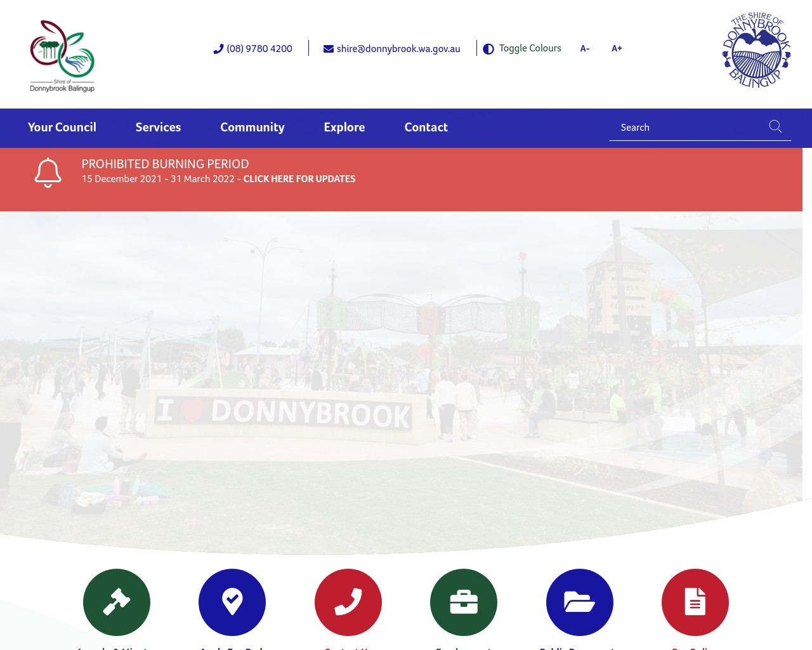Increase font size with A+
Image resolution: width=812 pixels, height=650 pixels.
pos(617,48)
